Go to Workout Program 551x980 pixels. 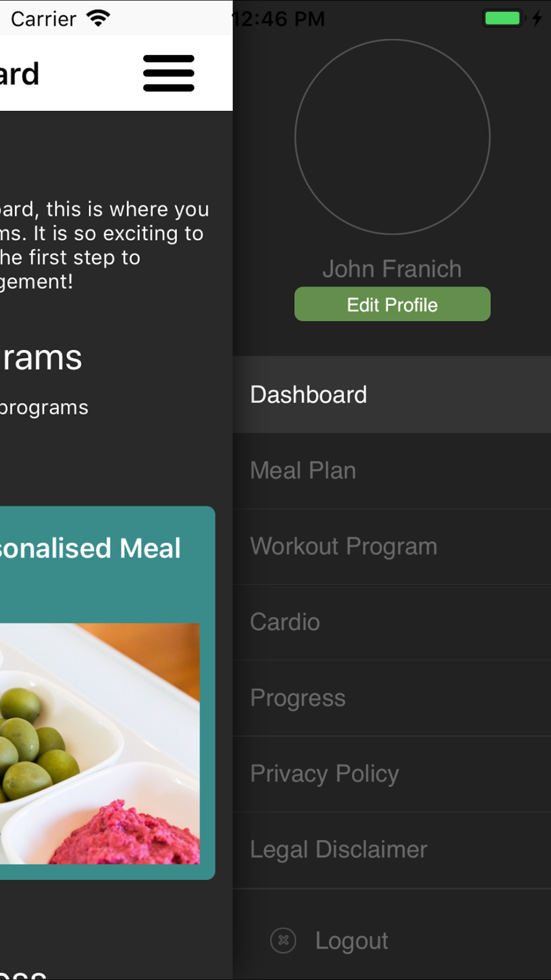pyautogui.click(x=392, y=547)
